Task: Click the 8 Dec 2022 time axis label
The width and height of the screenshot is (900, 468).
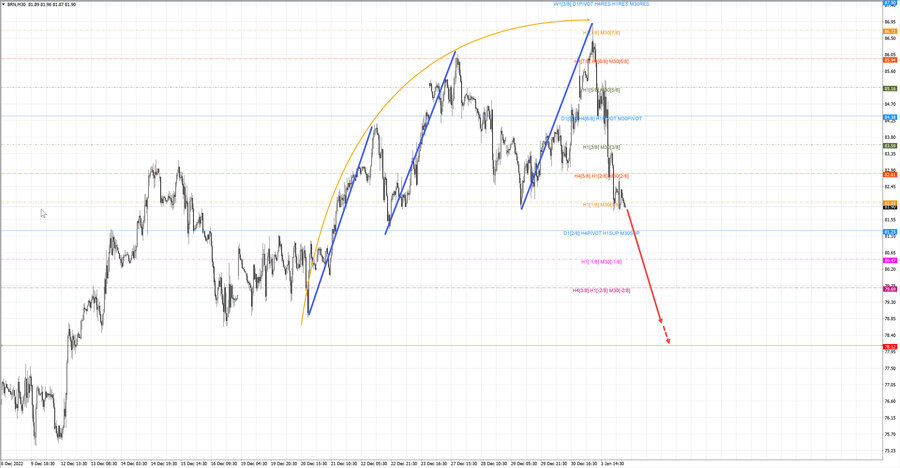Action: click(12, 463)
